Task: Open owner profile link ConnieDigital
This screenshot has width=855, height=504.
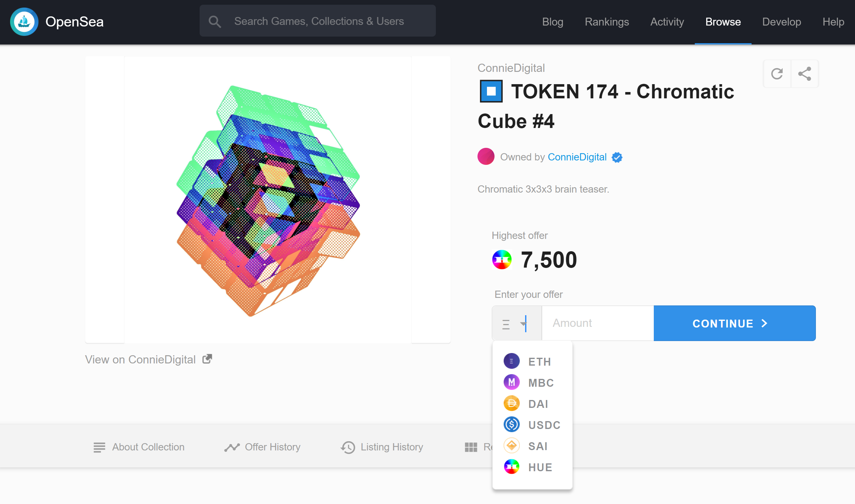Action: [577, 157]
